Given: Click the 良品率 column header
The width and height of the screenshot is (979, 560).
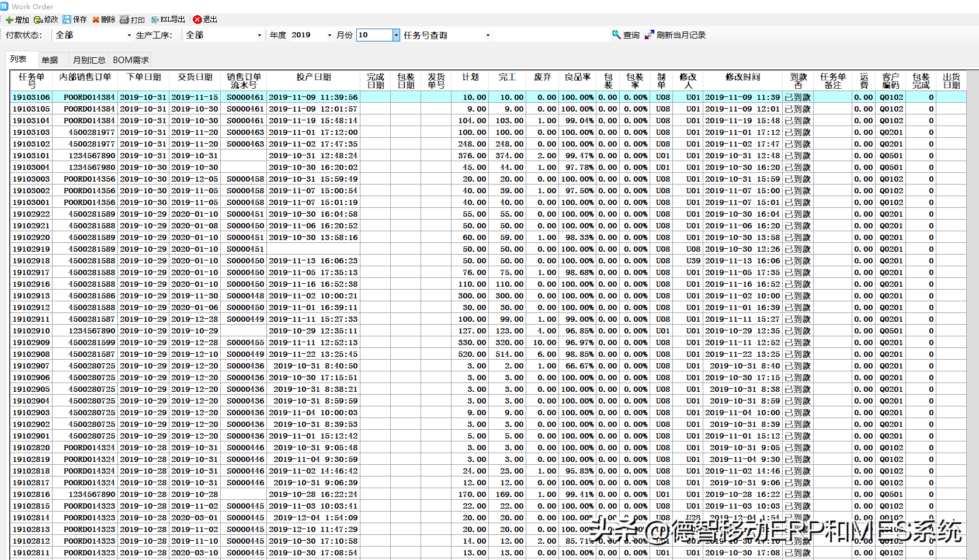Looking at the screenshot, I should (x=578, y=81).
